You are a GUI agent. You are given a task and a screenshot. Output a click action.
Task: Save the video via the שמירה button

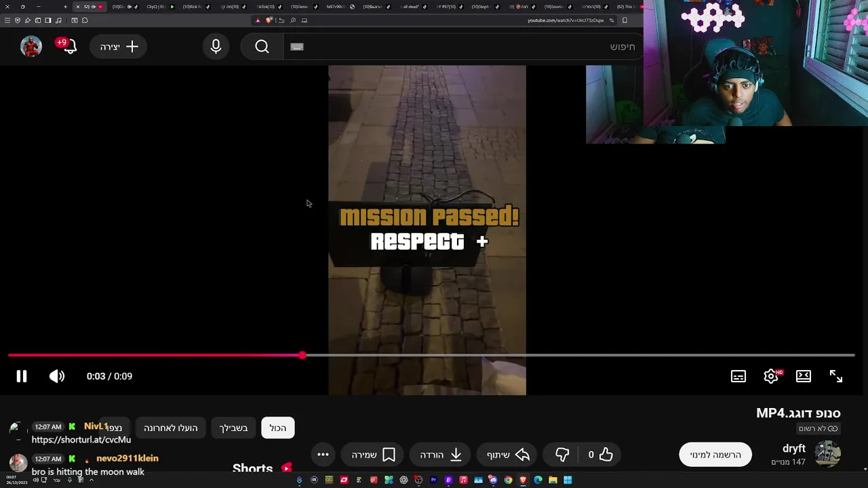tap(374, 455)
